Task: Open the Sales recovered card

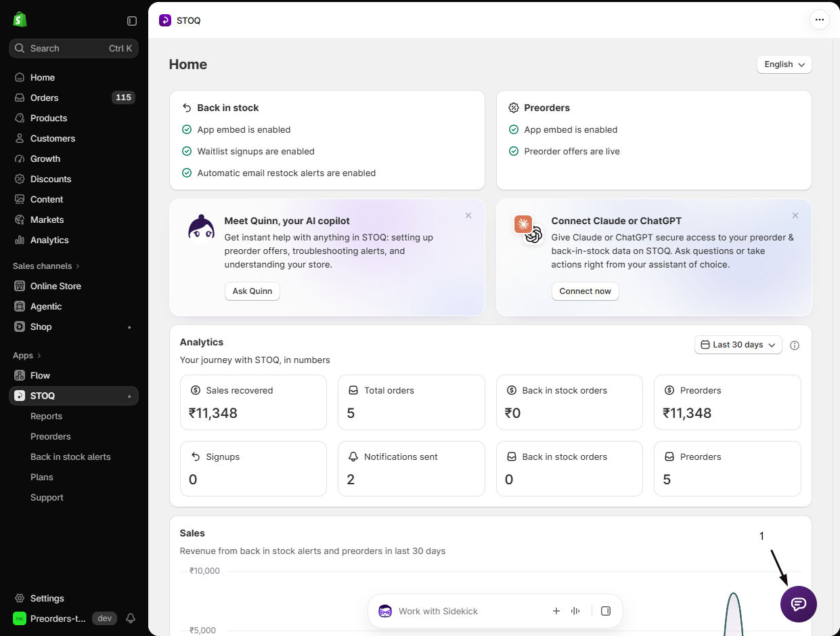Action: point(253,402)
